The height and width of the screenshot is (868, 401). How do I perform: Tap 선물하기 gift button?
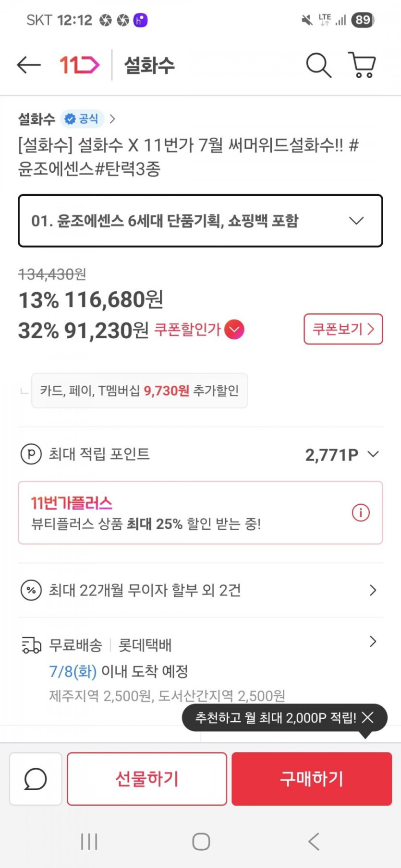pos(147,779)
